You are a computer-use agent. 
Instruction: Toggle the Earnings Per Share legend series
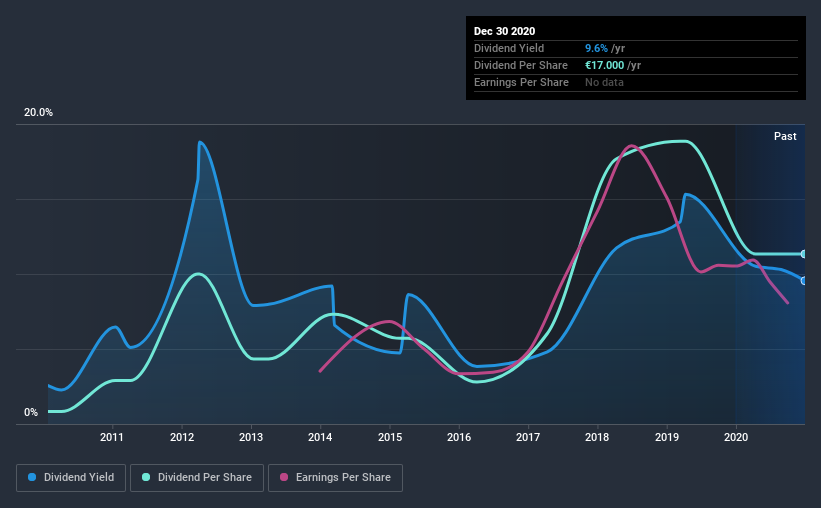335,478
